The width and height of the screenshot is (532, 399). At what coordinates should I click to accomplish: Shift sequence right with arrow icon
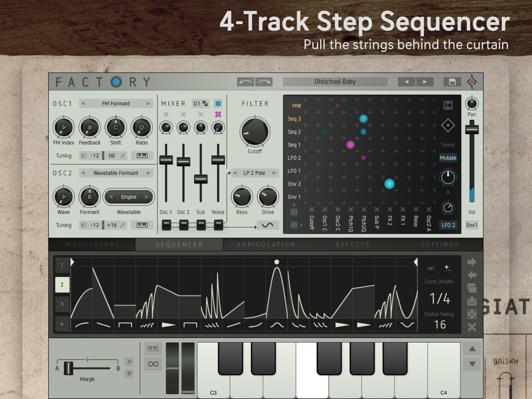pyautogui.click(x=472, y=262)
